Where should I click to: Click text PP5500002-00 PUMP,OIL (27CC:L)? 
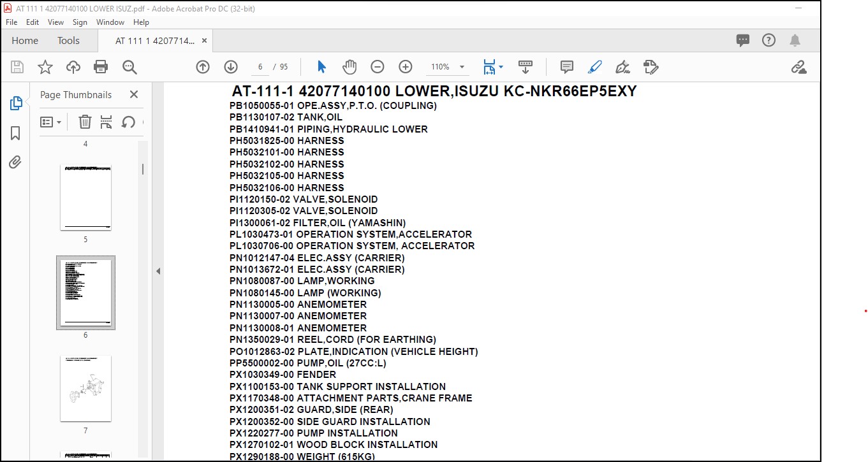(x=308, y=363)
